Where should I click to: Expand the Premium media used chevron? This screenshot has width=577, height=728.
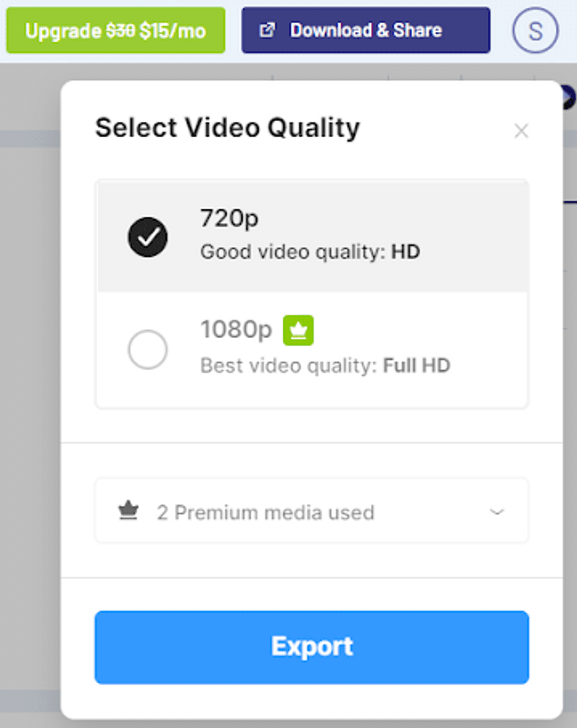point(497,512)
